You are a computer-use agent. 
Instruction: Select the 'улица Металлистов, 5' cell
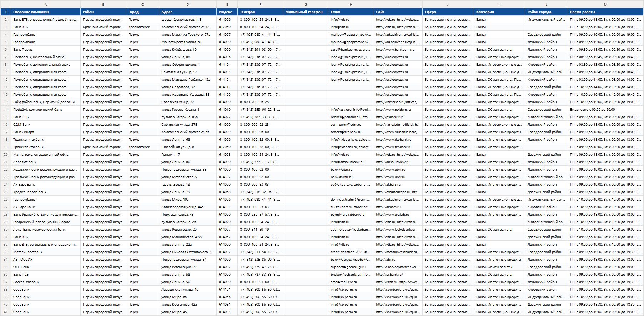pyautogui.click(x=188, y=177)
